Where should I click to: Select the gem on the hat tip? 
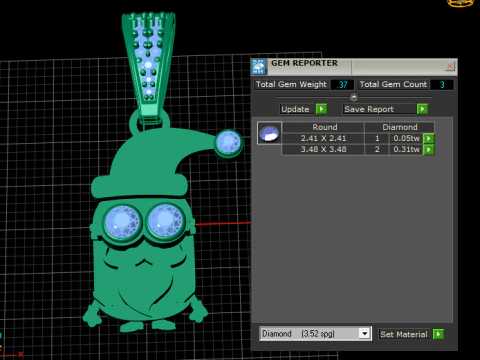coord(228,142)
